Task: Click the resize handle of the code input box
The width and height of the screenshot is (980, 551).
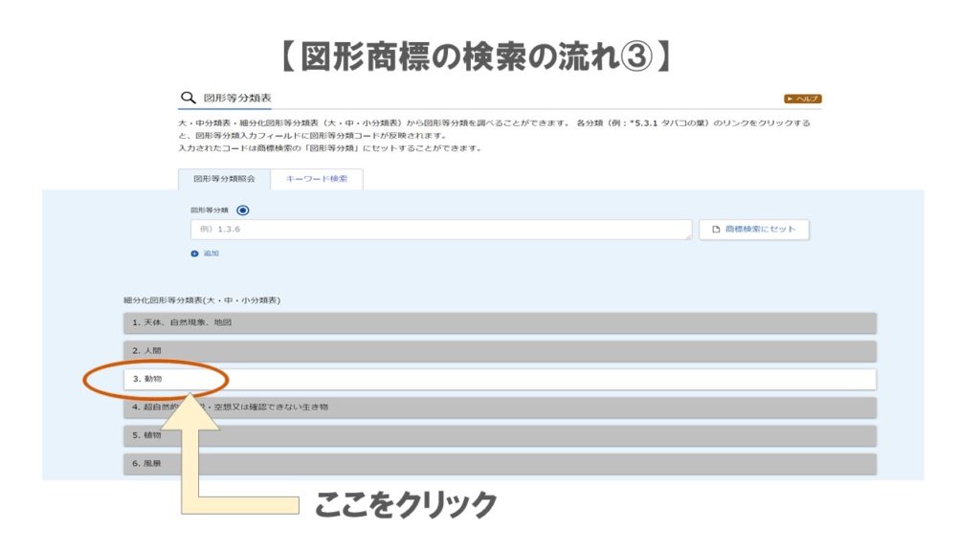Action: (688, 236)
